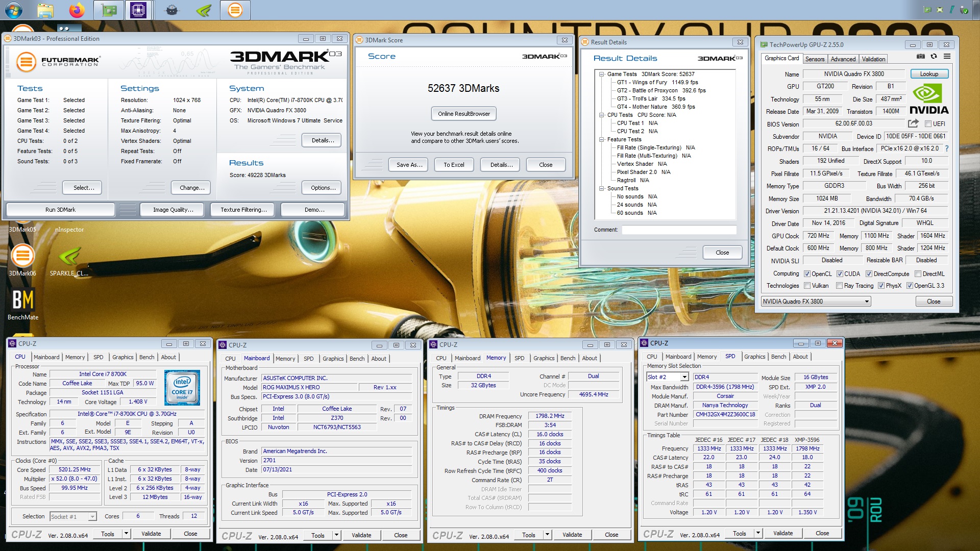Collapse the Feature Tests tree node

click(602, 139)
